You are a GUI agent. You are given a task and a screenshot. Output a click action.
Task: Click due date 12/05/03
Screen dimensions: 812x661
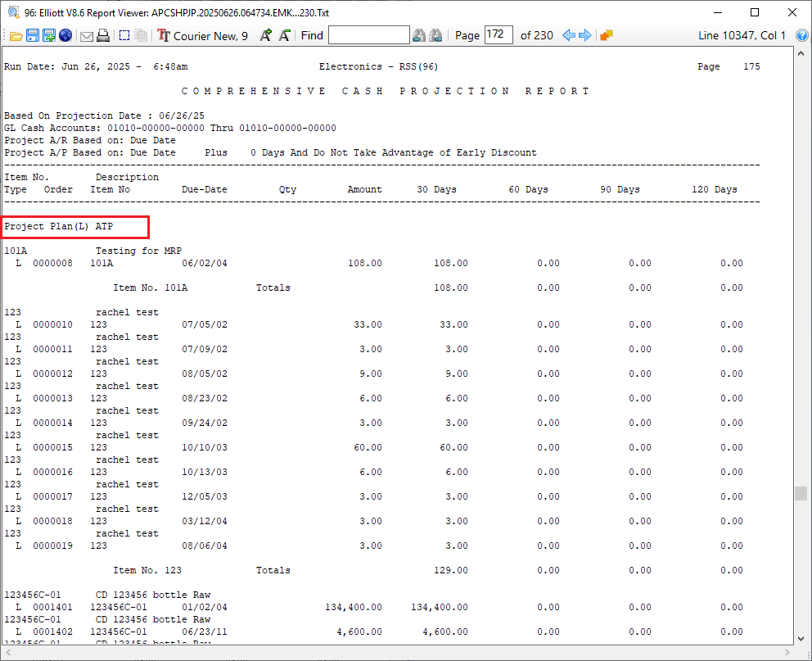(x=205, y=497)
